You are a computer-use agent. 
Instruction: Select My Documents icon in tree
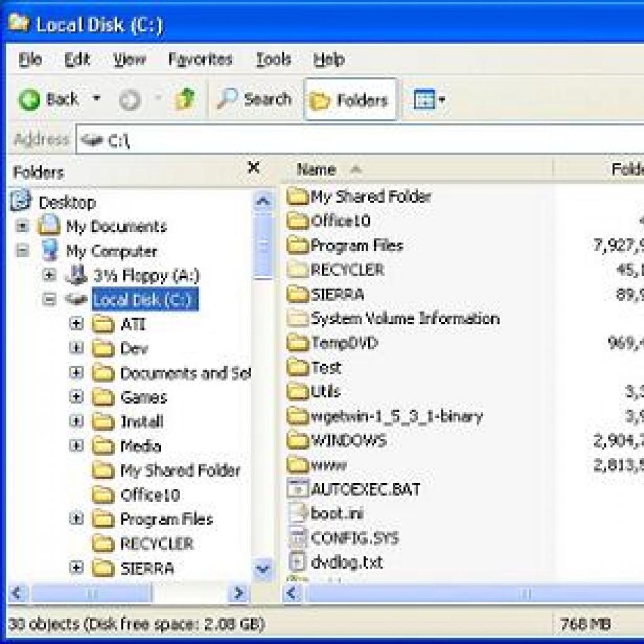point(49,225)
